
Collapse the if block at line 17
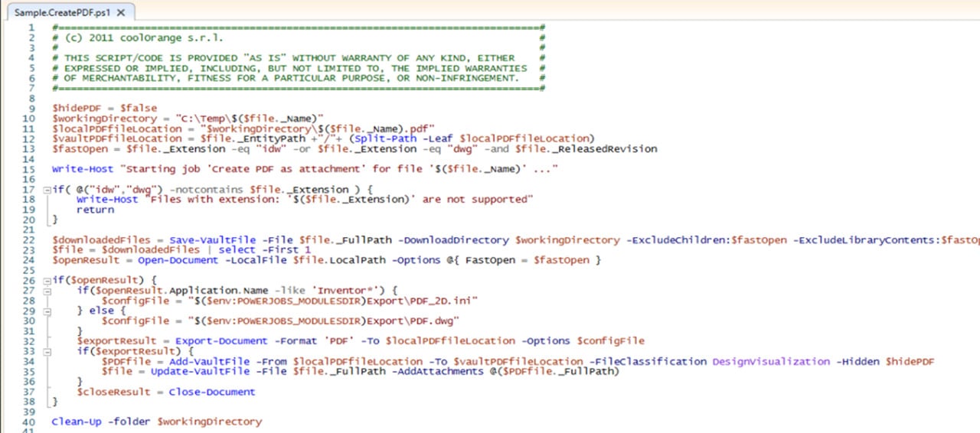click(47, 189)
